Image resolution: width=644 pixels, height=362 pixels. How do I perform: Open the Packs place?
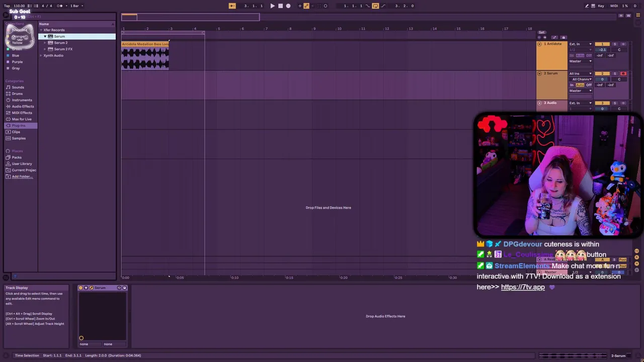pos(17,157)
